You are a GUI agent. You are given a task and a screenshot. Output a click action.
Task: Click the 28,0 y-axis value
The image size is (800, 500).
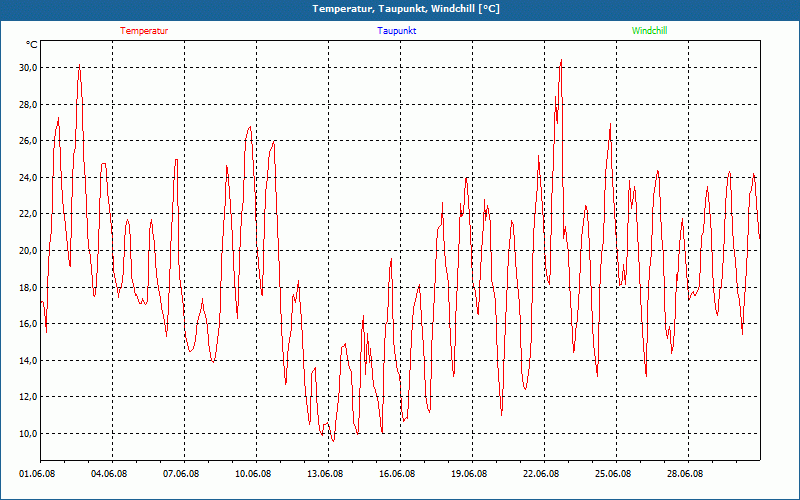point(29,105)
